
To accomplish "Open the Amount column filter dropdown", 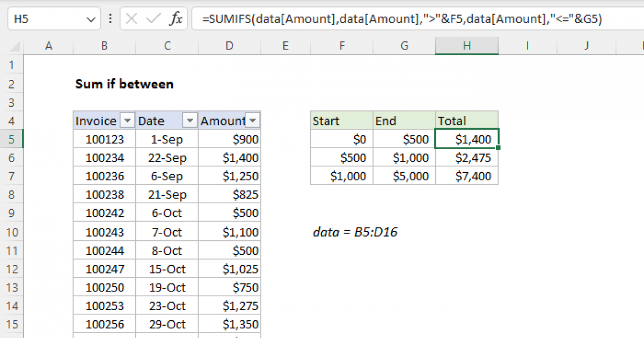I will [253, 121].
